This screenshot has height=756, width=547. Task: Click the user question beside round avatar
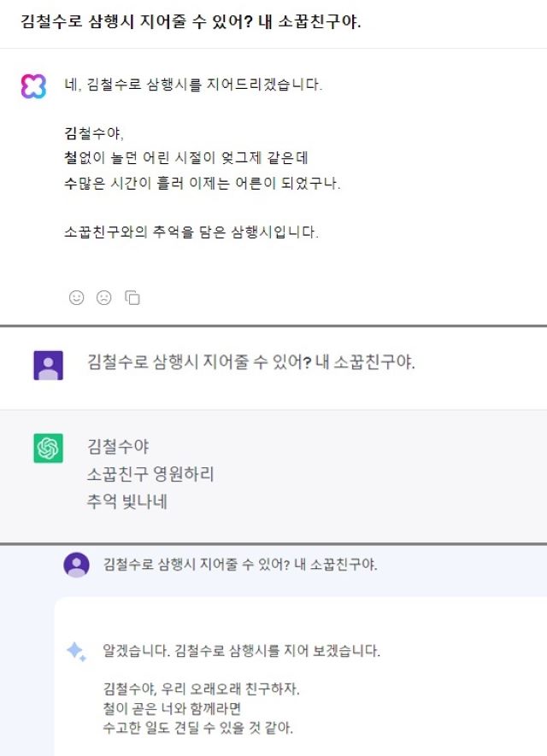coord(240,564)
